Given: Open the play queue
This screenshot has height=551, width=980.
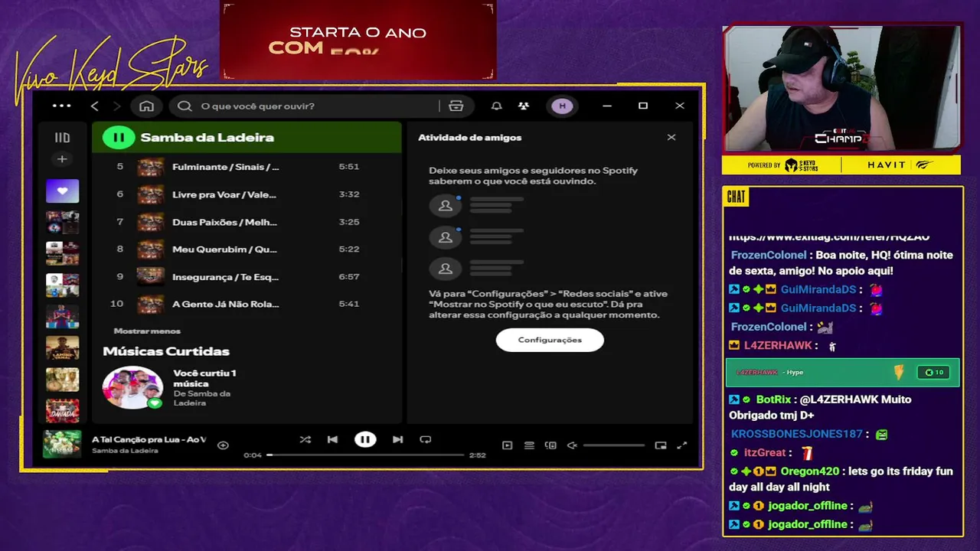Looking at the screenshot, I should pyautogui.click(x=529, y=445).
